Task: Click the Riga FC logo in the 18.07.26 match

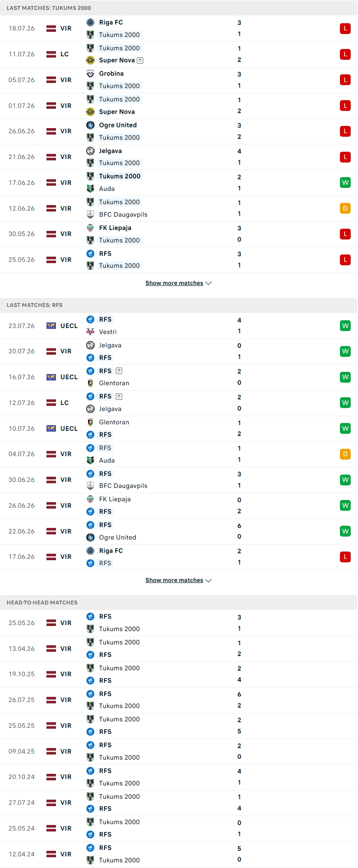Action: pyautogui.click(x=90, y=22)
